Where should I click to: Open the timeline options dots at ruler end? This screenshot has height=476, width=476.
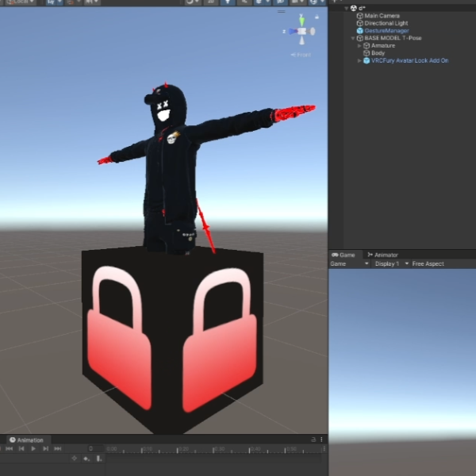324,449
